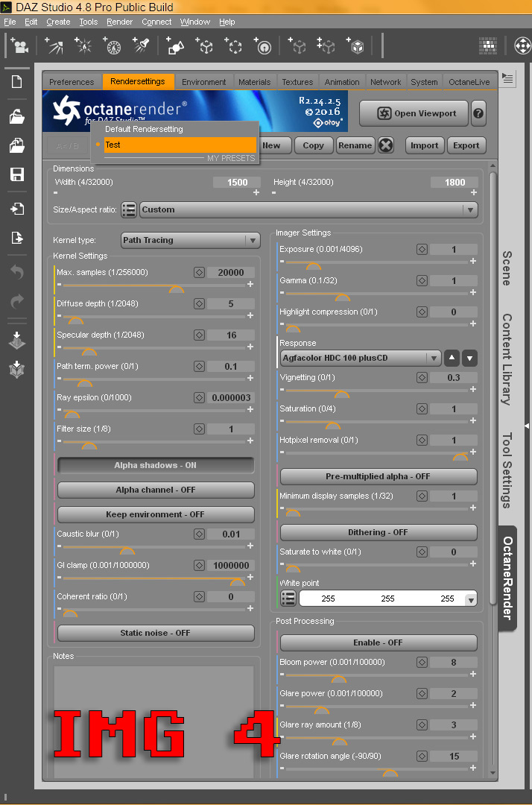Click the New Scene file icon

pos(17,82)
